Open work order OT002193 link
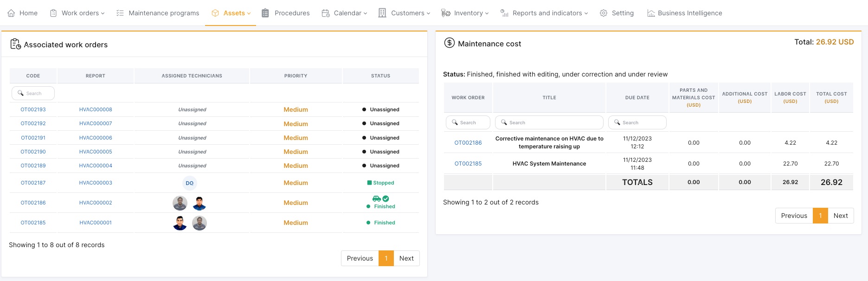The width and height of the screenshot is (868, 281). click(x=33, y=109)
